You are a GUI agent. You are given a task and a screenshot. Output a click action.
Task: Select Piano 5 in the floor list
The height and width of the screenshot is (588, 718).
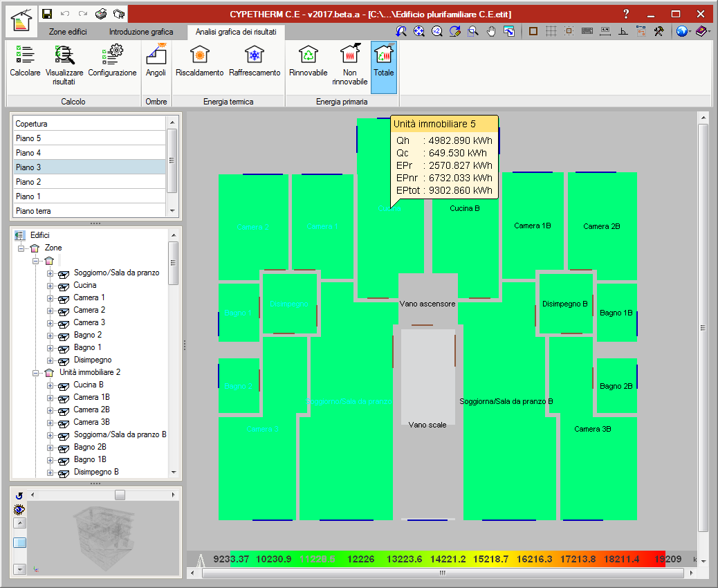coord(89,138)
